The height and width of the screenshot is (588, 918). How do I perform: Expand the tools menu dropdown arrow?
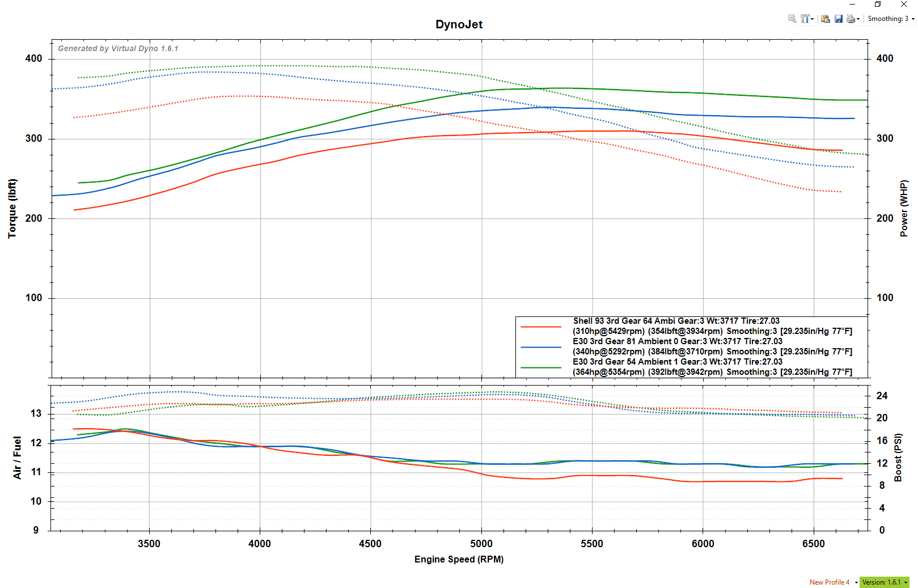tap(813, 19)
